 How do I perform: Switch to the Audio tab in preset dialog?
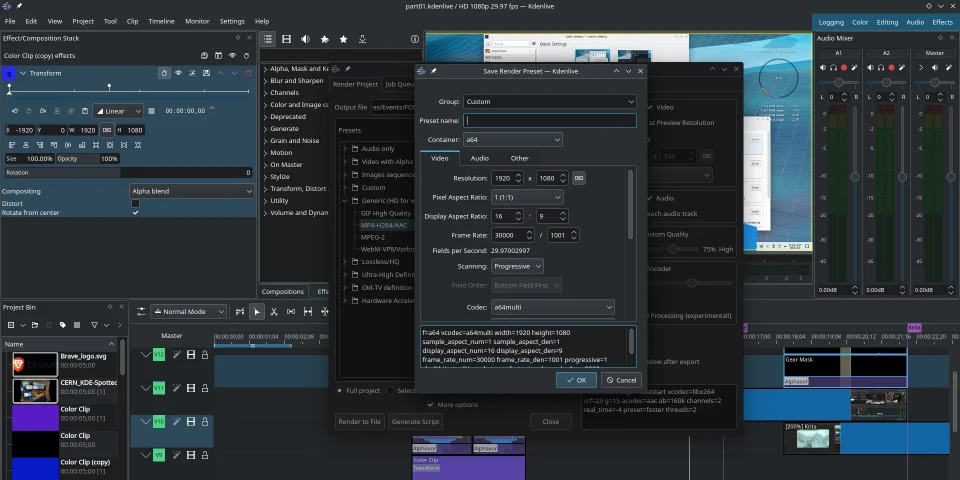point(480,158)
